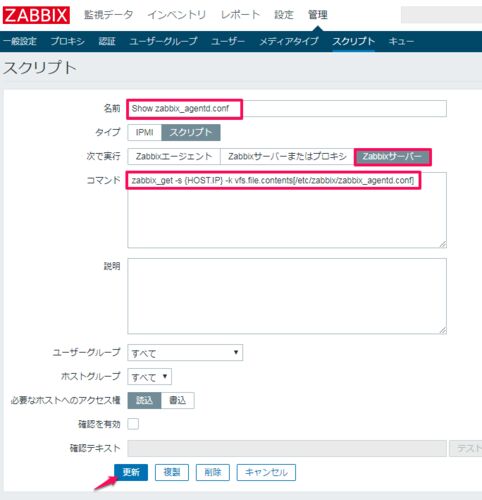Go to ユーザー submenu
482x500 pixels.
tap(228, 41)
